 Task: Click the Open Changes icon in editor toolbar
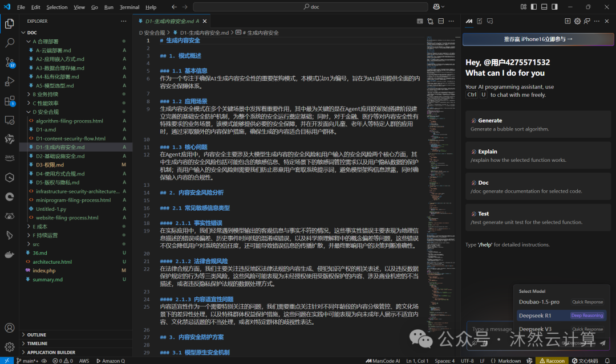tap(431, 21)
